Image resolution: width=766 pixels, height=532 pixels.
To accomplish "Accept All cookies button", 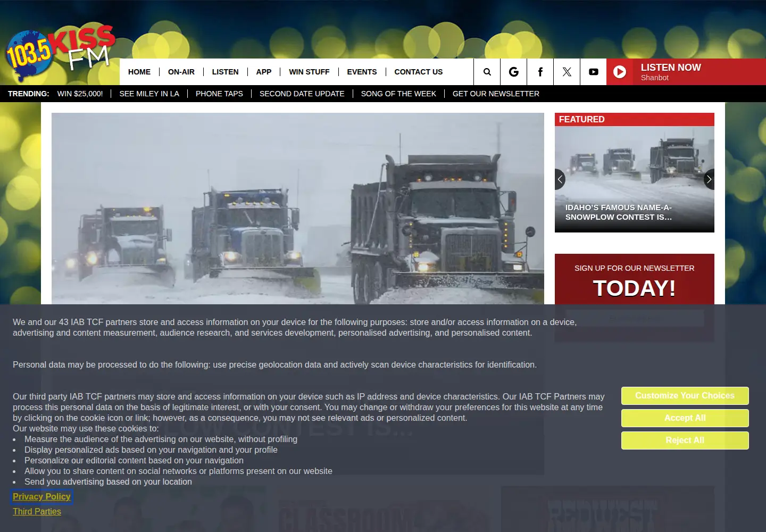I will pyautogui.click(x=685, y=418).
